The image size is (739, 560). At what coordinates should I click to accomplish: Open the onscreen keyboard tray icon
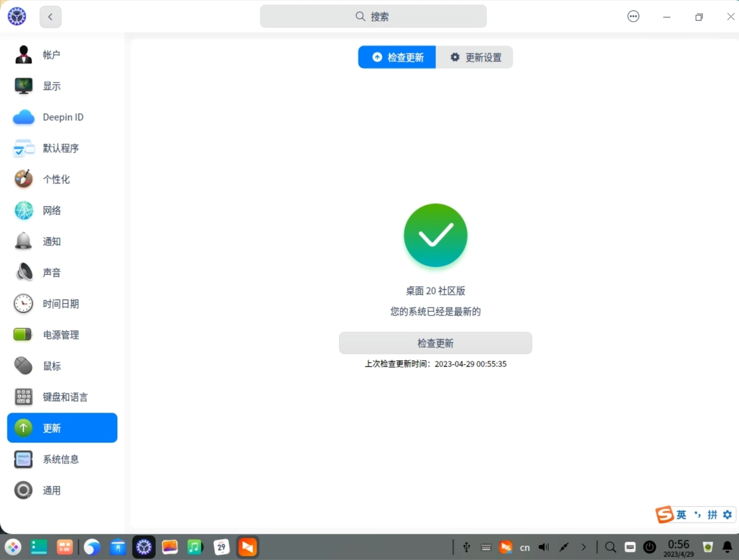(x=630, y=547)
